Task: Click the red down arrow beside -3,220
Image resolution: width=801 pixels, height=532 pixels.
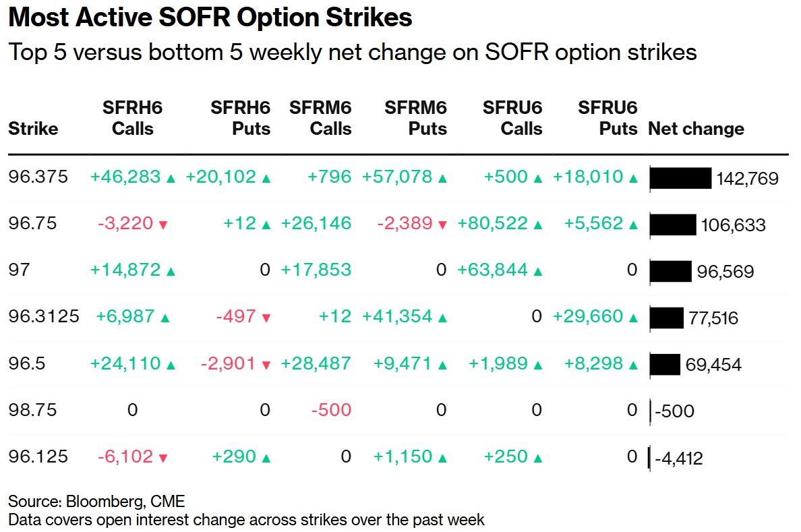Action: (x=162, y=226)
